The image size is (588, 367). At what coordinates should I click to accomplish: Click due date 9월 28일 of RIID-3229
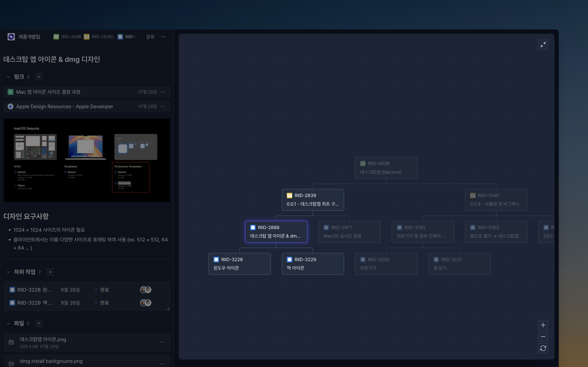pos(70,303)
